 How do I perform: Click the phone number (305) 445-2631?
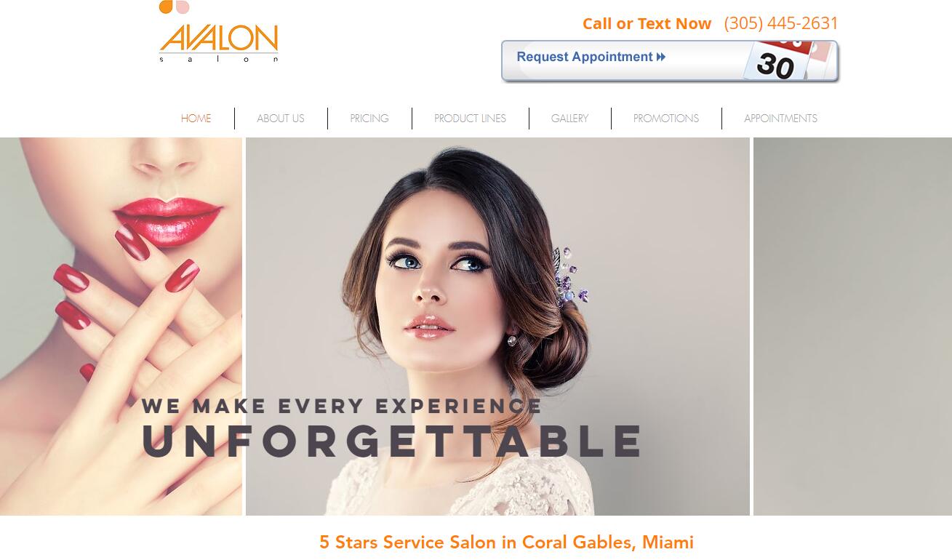click(x=781, y=23)
